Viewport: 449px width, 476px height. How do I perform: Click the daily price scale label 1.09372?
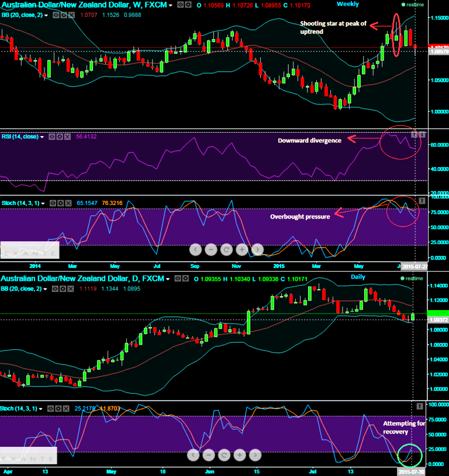click(438, 319)
